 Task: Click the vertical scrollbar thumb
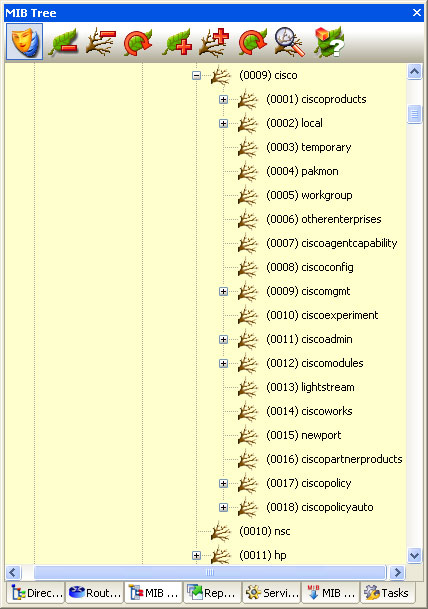point(414,114)
